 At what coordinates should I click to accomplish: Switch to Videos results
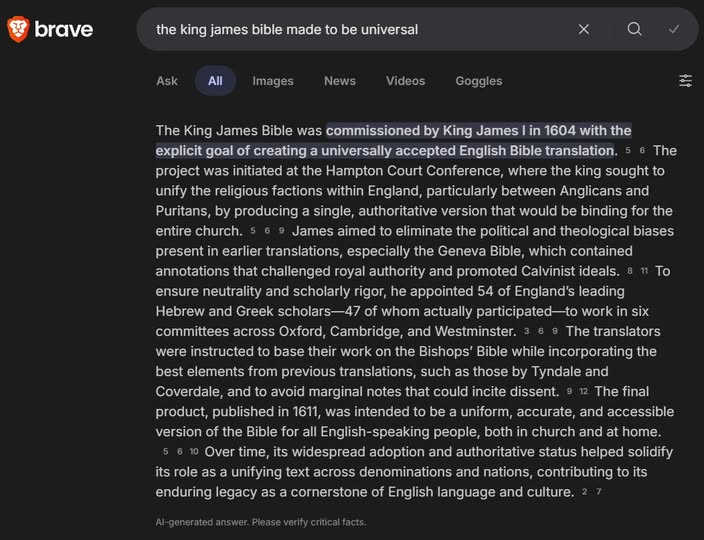pos(405,81)
